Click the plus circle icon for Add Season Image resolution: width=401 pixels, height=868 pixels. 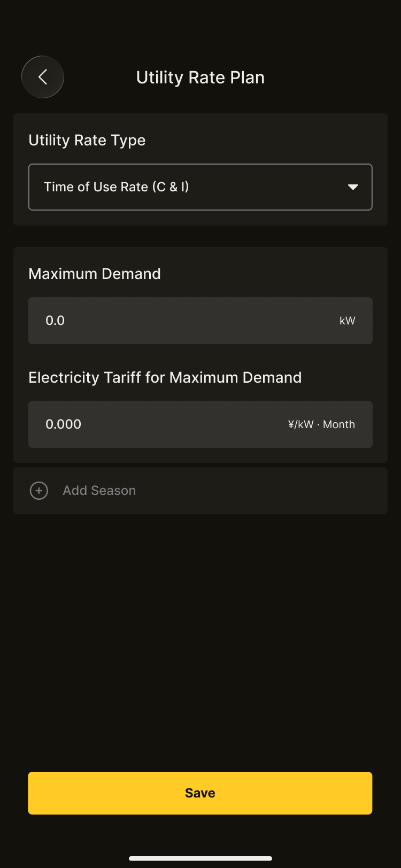coord(39,491)
